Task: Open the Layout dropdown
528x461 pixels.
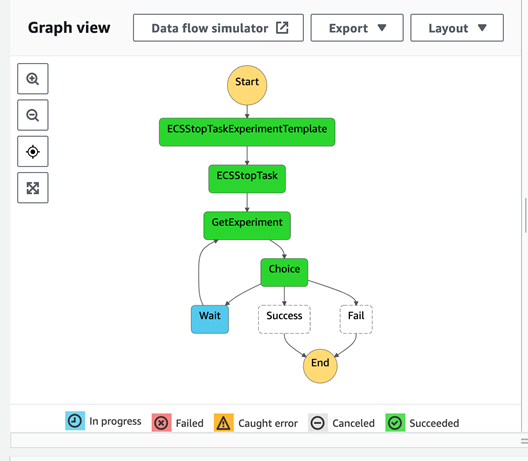Action: (457, 28)
